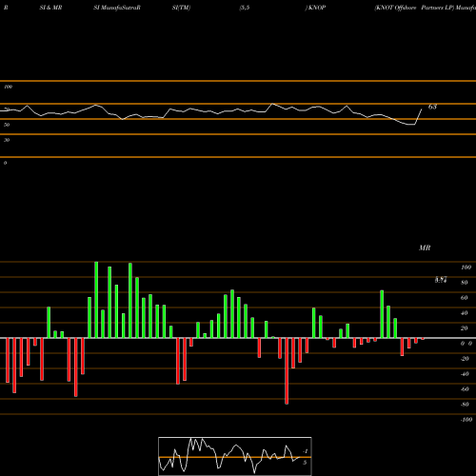Click the 'SI(TM)' header label
Image resolution: width=476 pixels, height=476 pixels.
(x=181, y=8)
